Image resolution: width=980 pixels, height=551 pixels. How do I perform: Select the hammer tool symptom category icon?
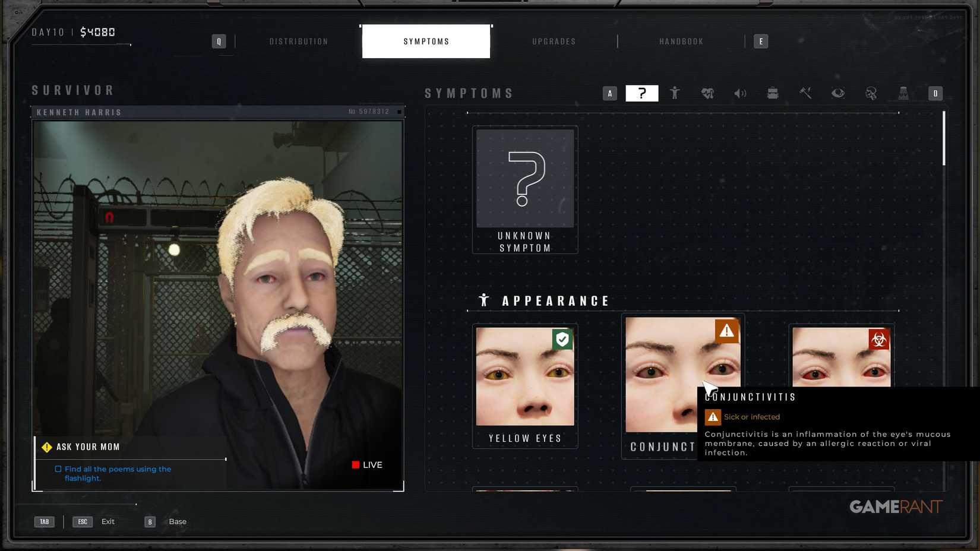(805, 93)
